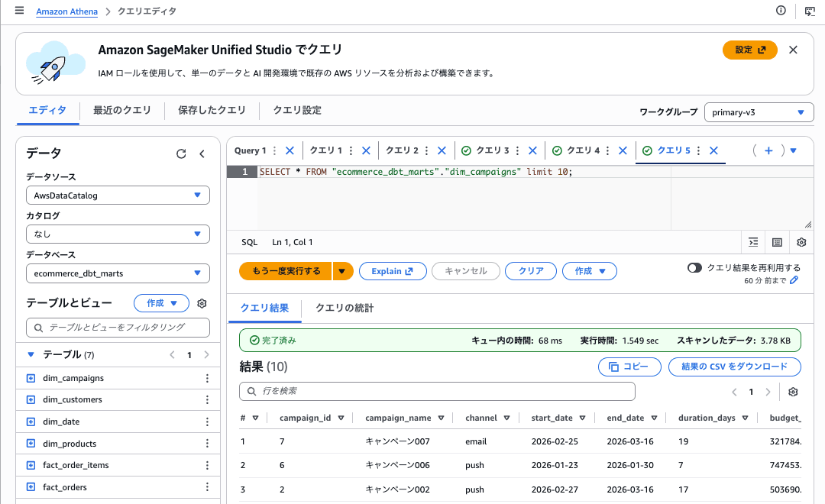Click the コピー results button
This screenshot has width=825, height=504.
(x=629, y=367)
